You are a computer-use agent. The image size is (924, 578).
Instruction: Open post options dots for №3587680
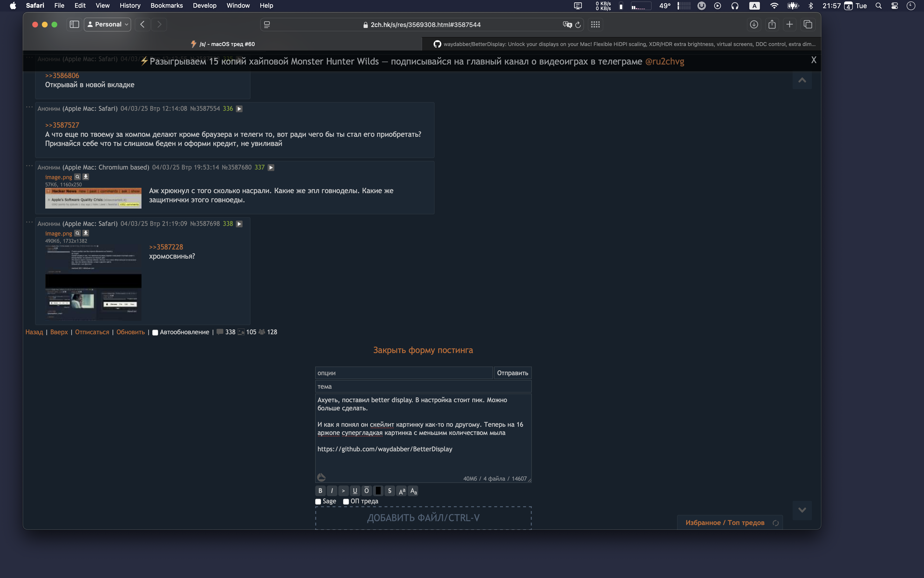click(29, 166)
